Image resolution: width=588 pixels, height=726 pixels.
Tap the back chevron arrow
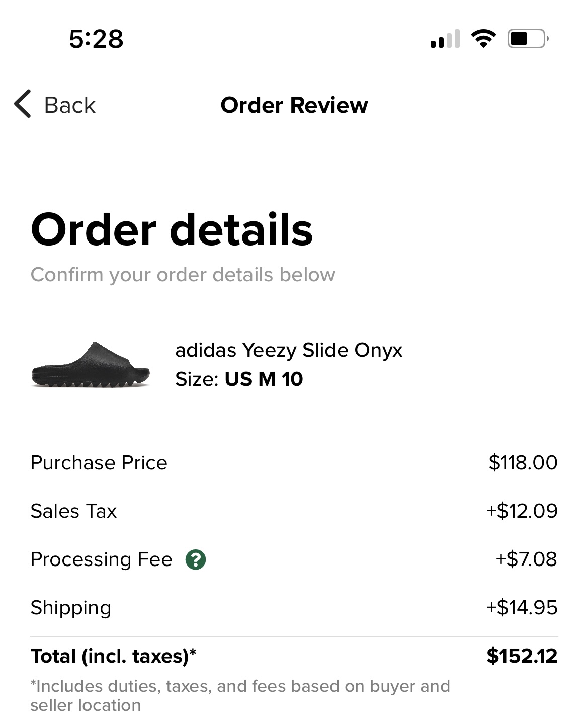coord(23,104)
